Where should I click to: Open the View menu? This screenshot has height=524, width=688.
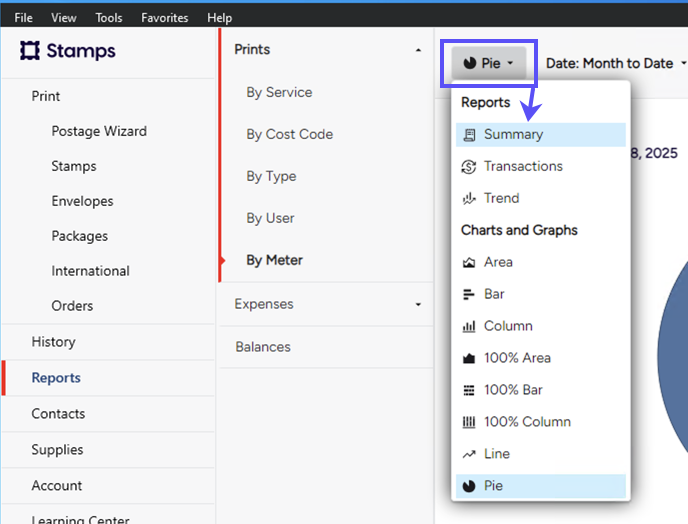(x=64, y=18)
